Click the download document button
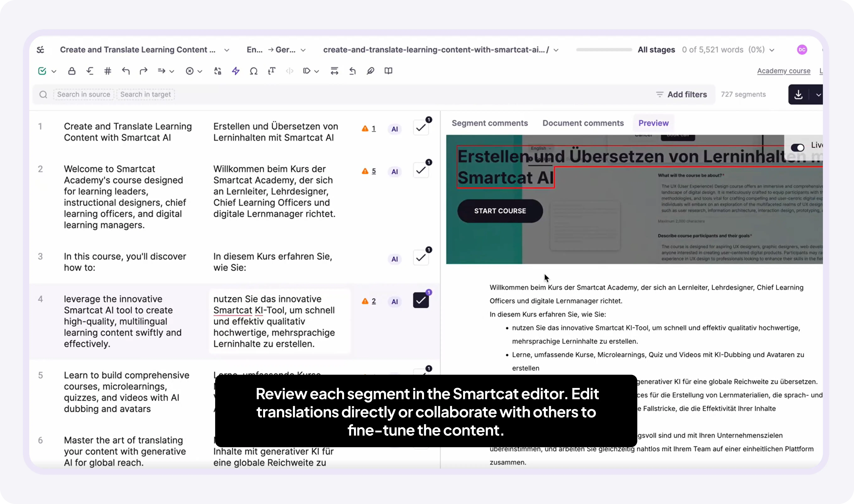The image size is (854, 504). click(x=799, y=95)
